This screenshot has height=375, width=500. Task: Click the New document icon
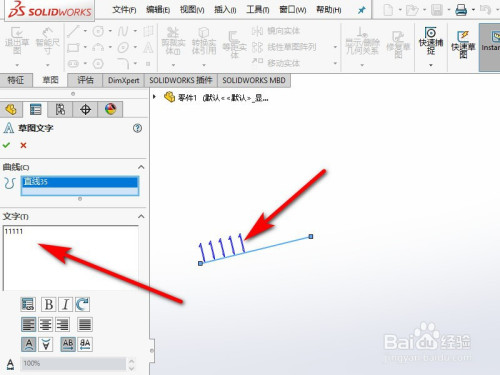pos(388,10)
